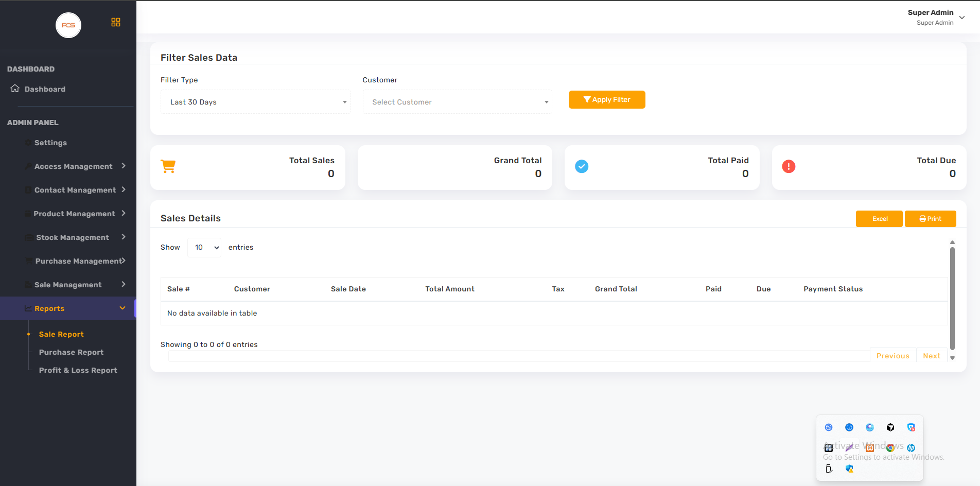Click the HP icon in the system tray
The height and width of the screenshot is (486, 980).
pos(911,448)
